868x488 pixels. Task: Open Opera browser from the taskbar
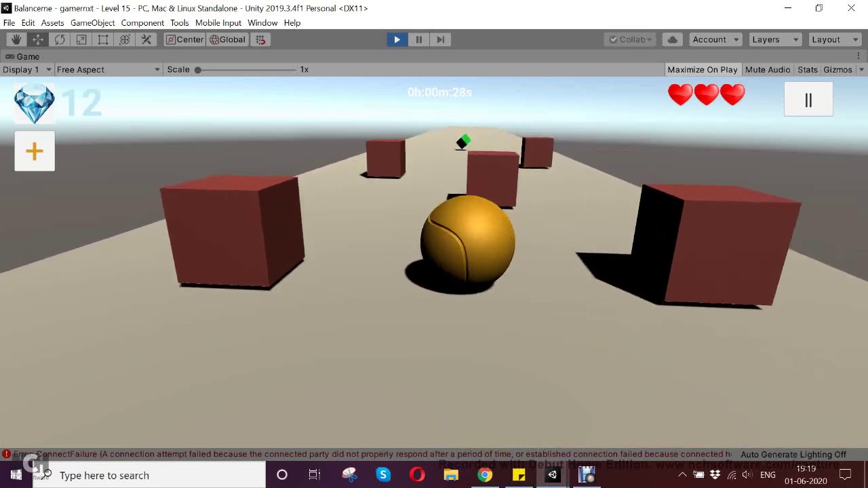tap(417, 475)
